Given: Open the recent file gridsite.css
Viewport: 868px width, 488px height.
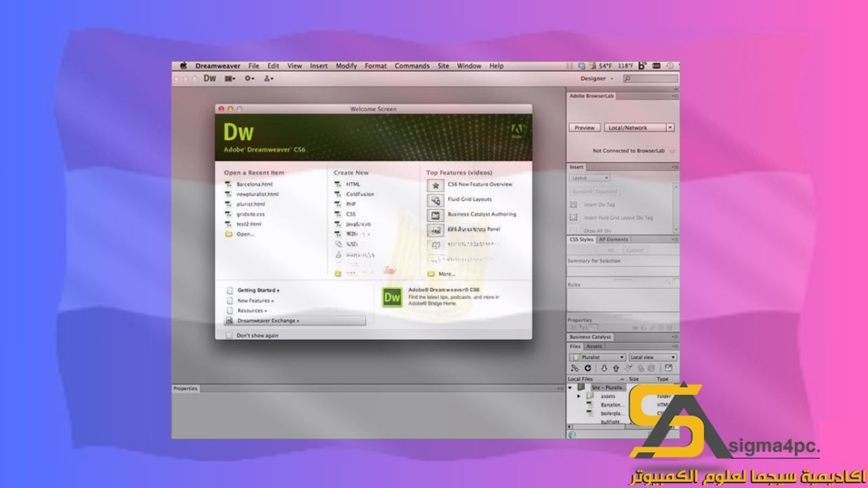Looking at the screenshot, I should coord(251,214).
